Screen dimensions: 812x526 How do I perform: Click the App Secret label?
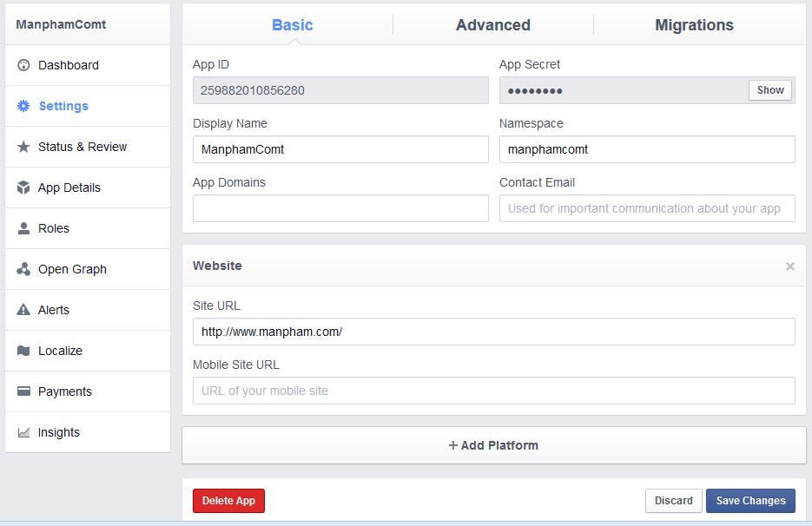[529, 65]
